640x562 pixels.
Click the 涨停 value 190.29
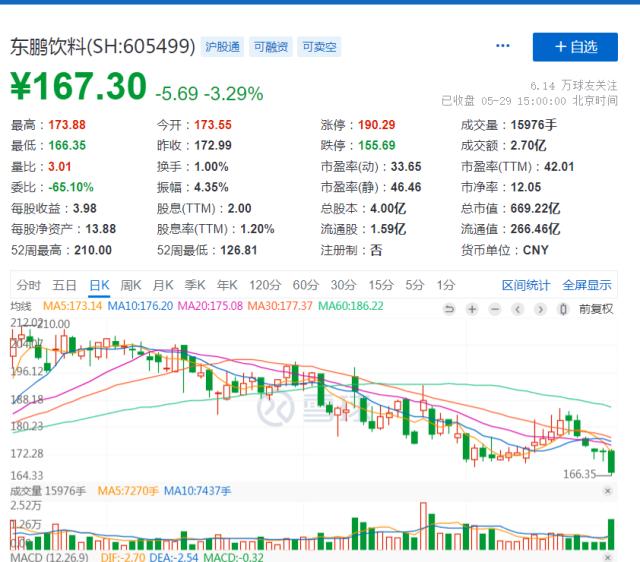click(377, 125)
